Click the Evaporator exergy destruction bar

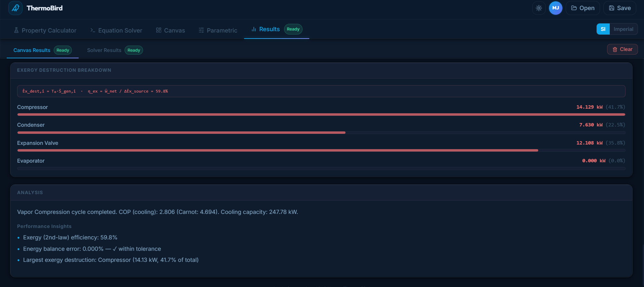click(x=321, y=169)
